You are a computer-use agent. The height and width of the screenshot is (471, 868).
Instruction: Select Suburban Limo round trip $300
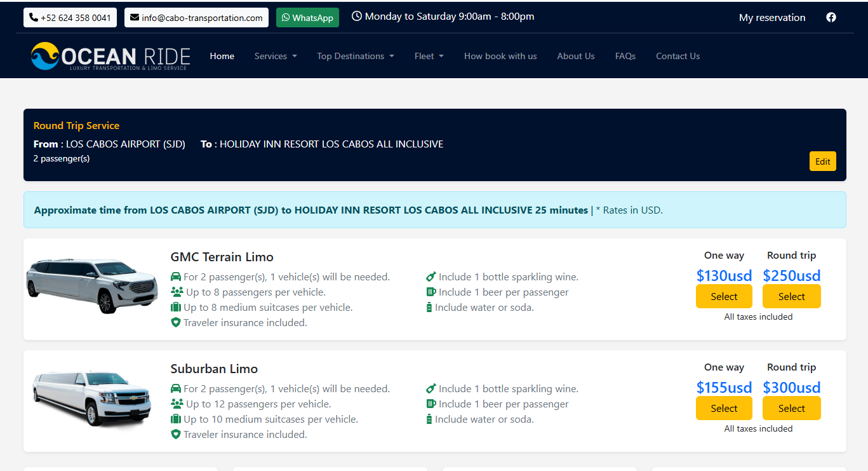pyautogui.click(x=791, y=409)
